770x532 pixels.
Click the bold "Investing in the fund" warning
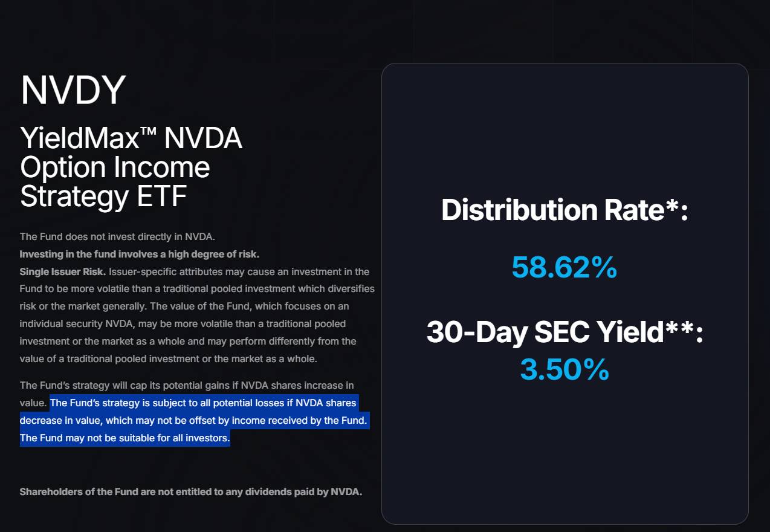[139, 254]
